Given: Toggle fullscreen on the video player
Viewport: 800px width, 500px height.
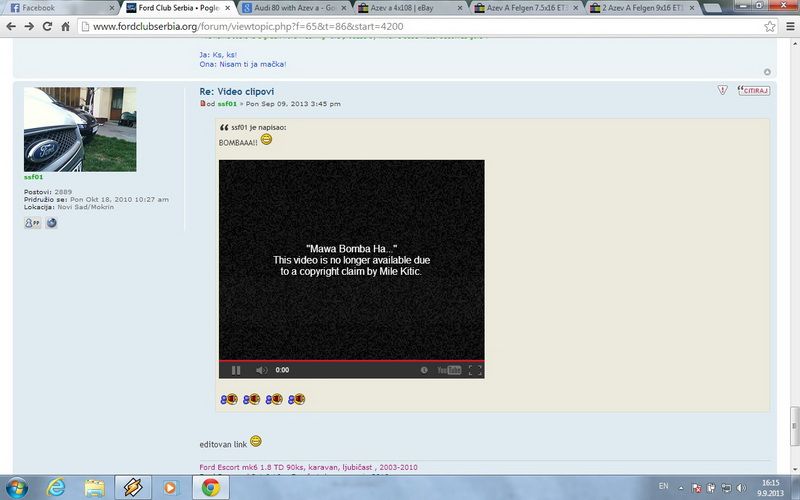Looking at the screenshot, I should (475, 370).
